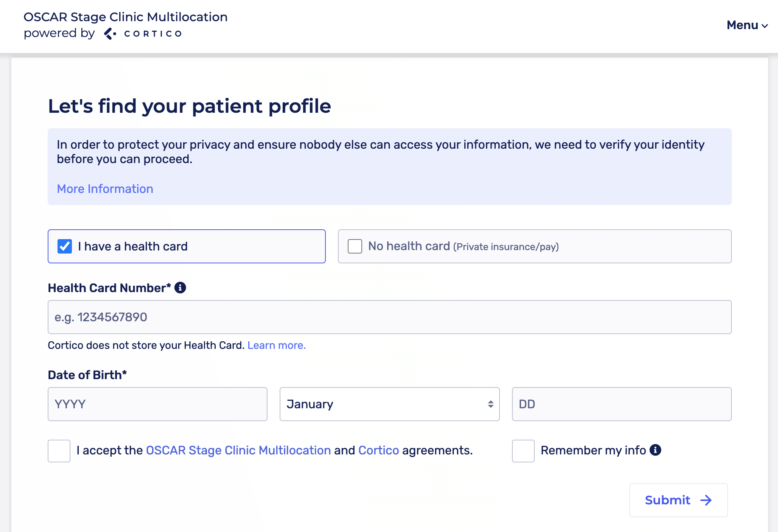
Task: Enable the Remember my info checkbox
Action: [x=523, y=451]
